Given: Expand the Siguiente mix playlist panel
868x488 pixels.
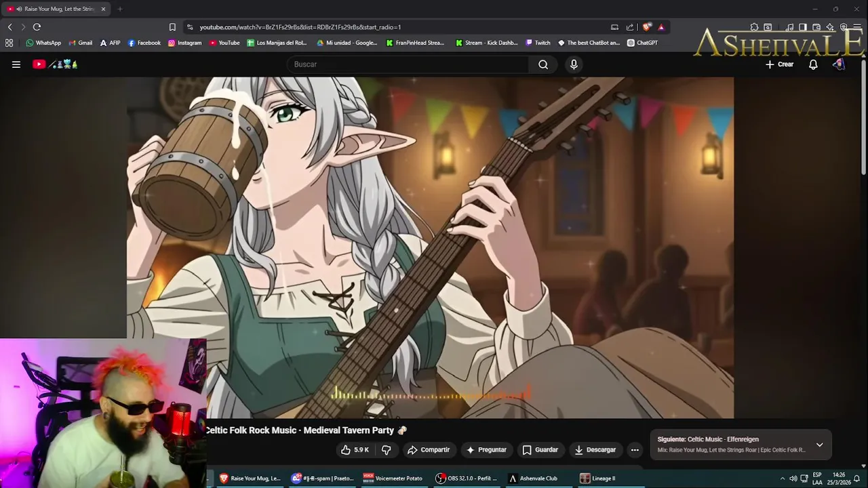Looking at the screenshot, I should click(x=819, y=445).
